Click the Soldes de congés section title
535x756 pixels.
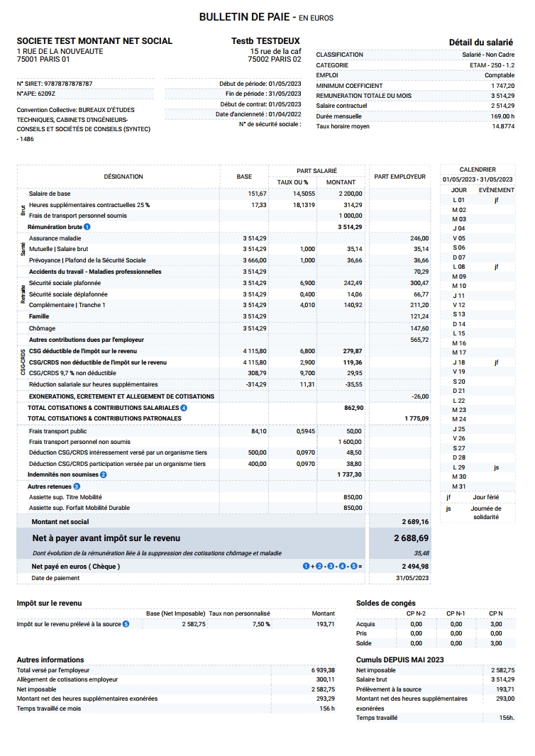(385, 603)
